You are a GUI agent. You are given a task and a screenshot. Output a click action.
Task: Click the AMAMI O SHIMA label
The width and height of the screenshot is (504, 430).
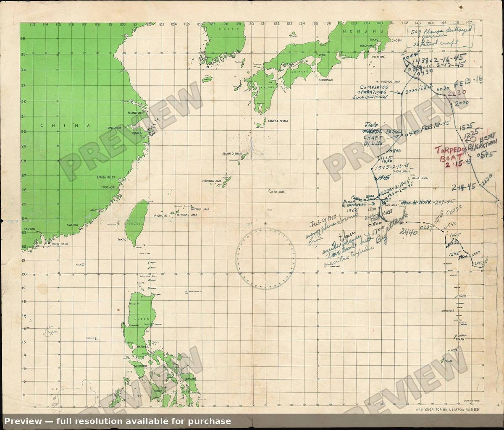(x=232, y=154)
